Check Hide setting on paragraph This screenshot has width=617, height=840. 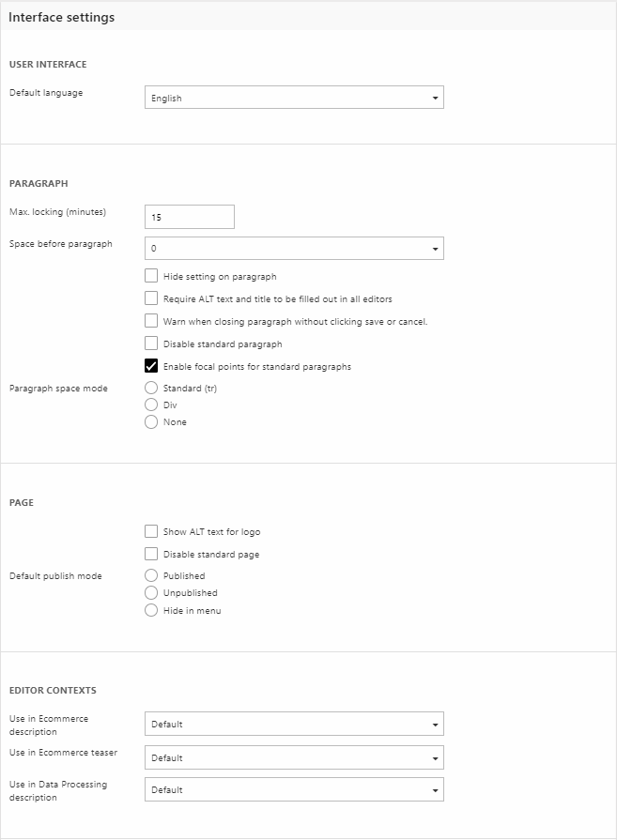[x=151, y=276]
